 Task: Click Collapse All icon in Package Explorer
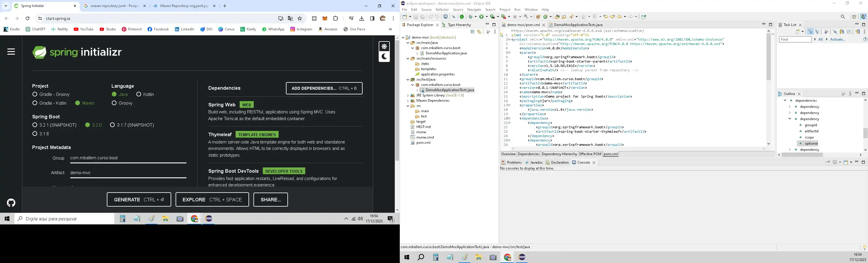[472, 32]
